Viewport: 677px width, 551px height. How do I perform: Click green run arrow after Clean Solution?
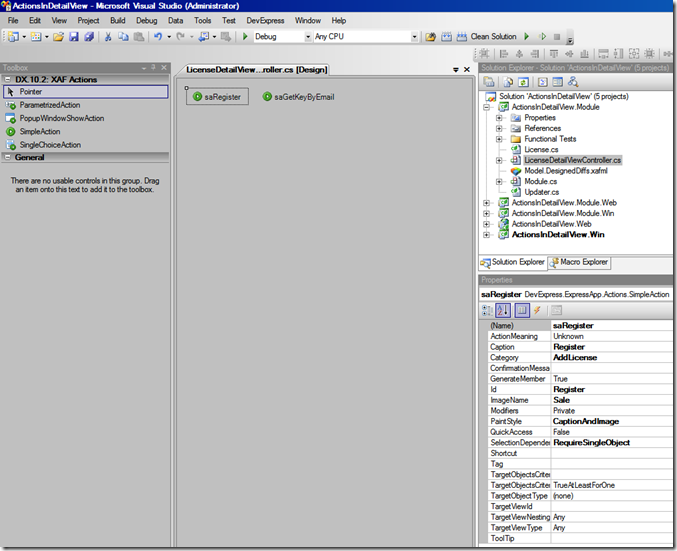[526, 37]
